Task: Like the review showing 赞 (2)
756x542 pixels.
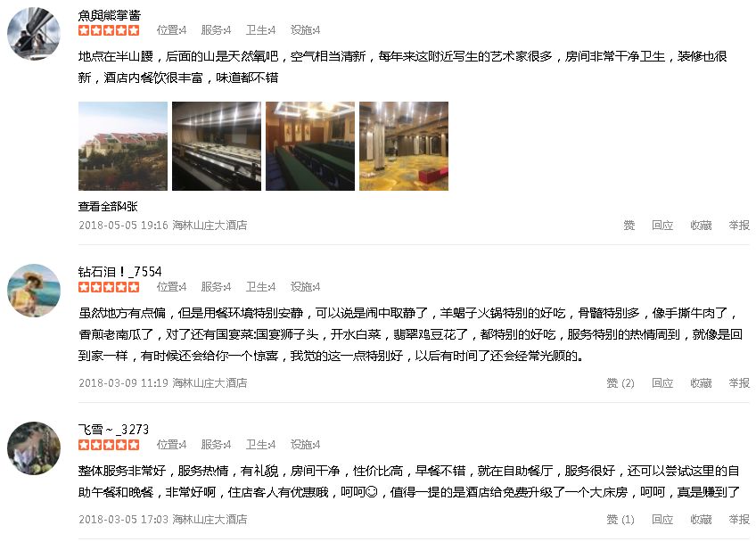Action: point(620,382)
